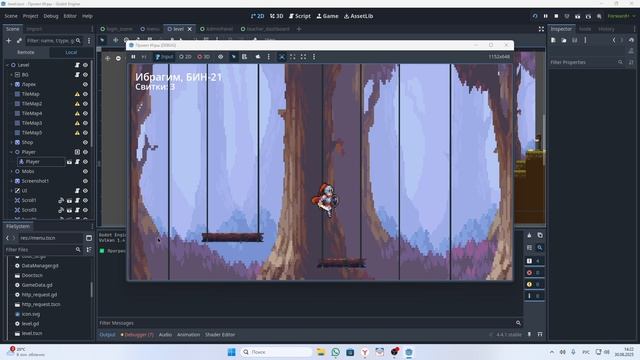Open the Project menu
Viewport: 640px width, 360px height.
pos(30,16)
